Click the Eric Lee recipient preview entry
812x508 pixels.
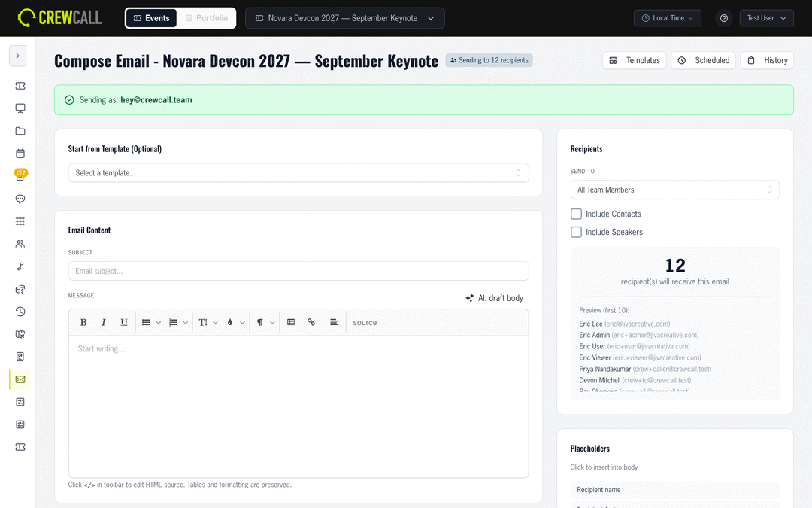(625, 324)
